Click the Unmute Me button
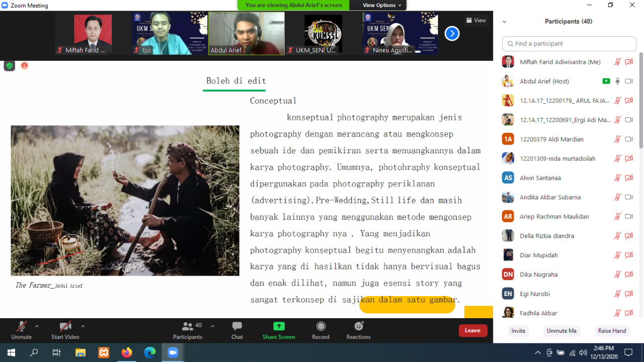This screenshot has height=362, width=644. tap(561, 331)
